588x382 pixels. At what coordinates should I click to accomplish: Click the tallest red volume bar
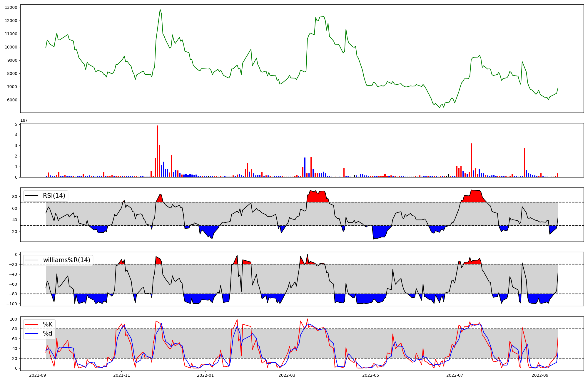157,151
